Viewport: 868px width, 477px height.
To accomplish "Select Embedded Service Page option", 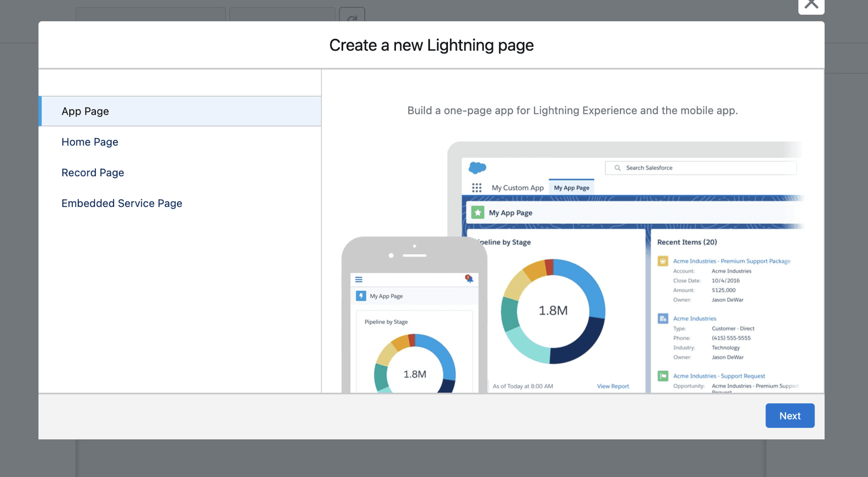I will pyautogui.click(x=122, y=203).
